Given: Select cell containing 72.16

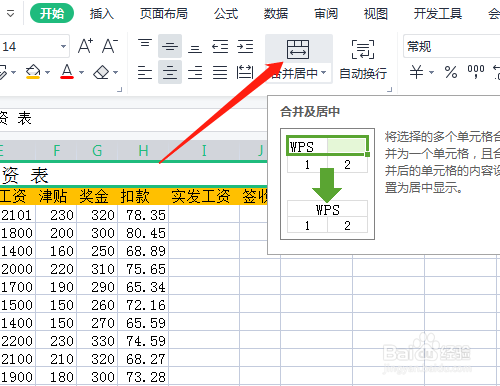Looking at the screenshot, I should pos(143,305).
